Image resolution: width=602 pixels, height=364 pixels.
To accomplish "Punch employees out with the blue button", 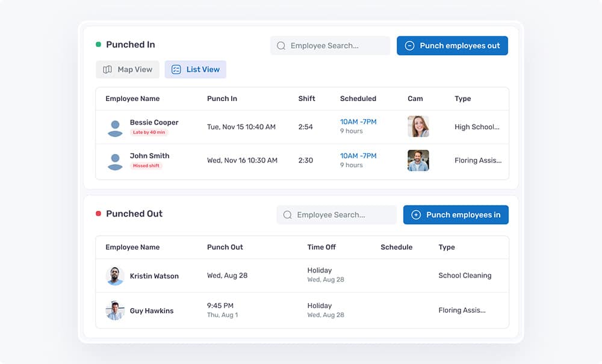I will [452, 46].
